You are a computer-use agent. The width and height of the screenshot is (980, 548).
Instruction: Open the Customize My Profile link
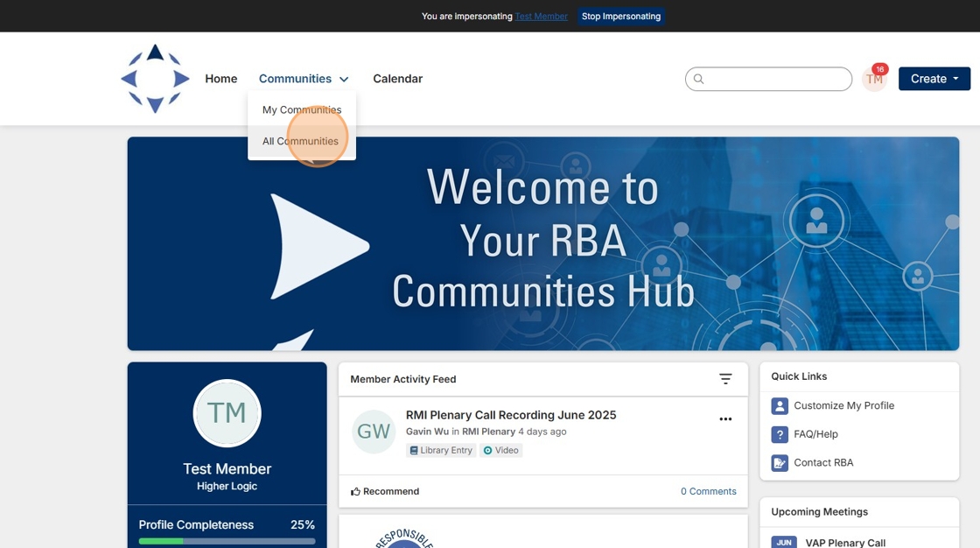tap(843, 406)
